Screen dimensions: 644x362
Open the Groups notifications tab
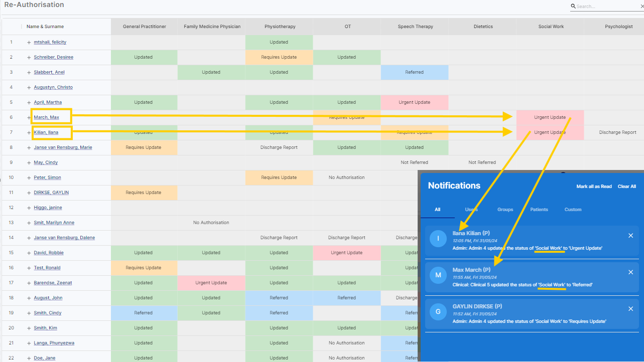pyautogui.click(x=505, y=210)
